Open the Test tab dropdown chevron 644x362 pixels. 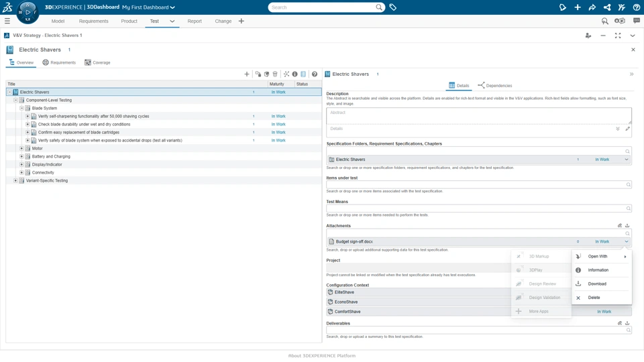[172, 21]
